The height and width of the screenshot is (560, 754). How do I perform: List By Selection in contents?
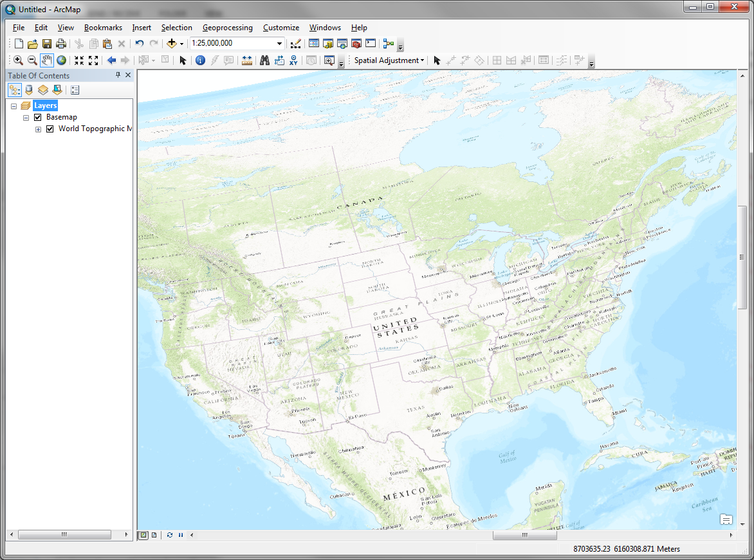pos(57,90)
